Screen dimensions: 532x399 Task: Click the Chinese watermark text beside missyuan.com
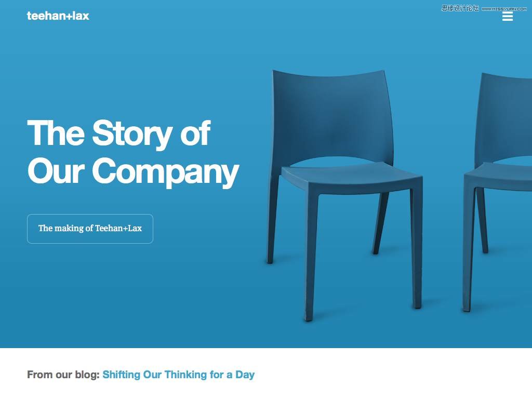[x=460, y=8]
